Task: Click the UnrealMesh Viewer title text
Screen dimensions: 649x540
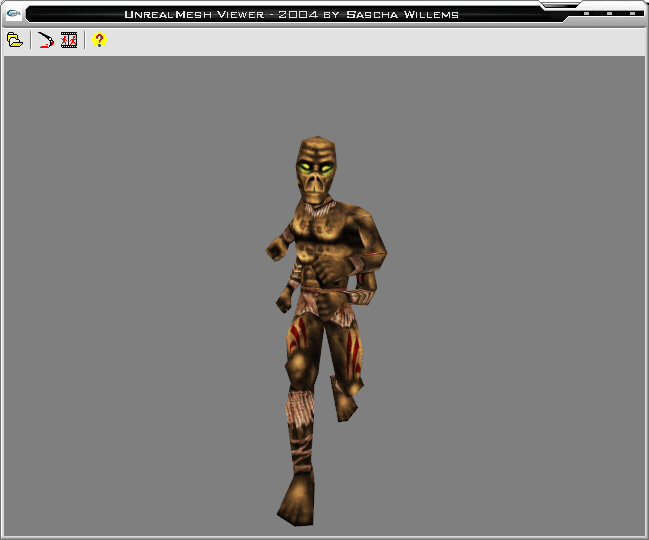Action: (291, 14)
